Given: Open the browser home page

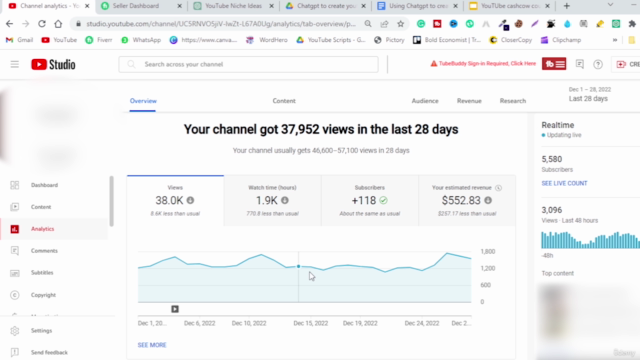Looking at the screenshot, I should pyautogui.click(x=58, y=24).
